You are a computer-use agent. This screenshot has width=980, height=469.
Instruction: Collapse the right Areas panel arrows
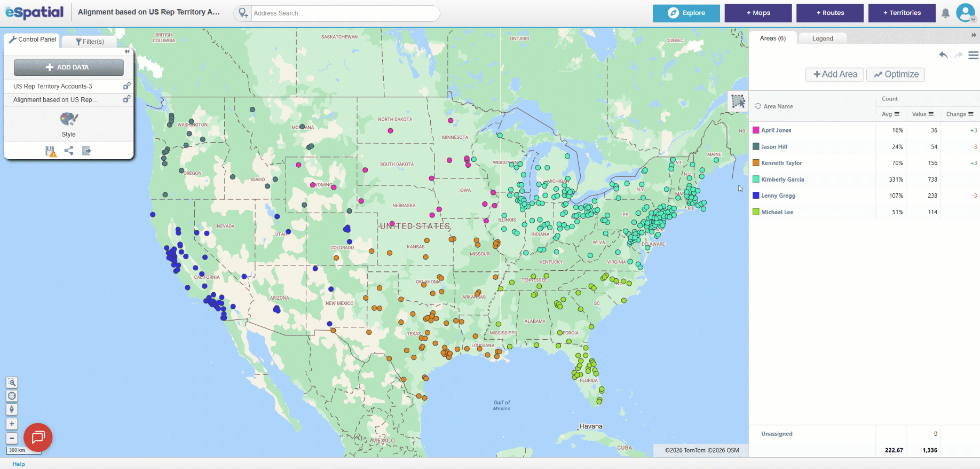[x=974, y=35]
